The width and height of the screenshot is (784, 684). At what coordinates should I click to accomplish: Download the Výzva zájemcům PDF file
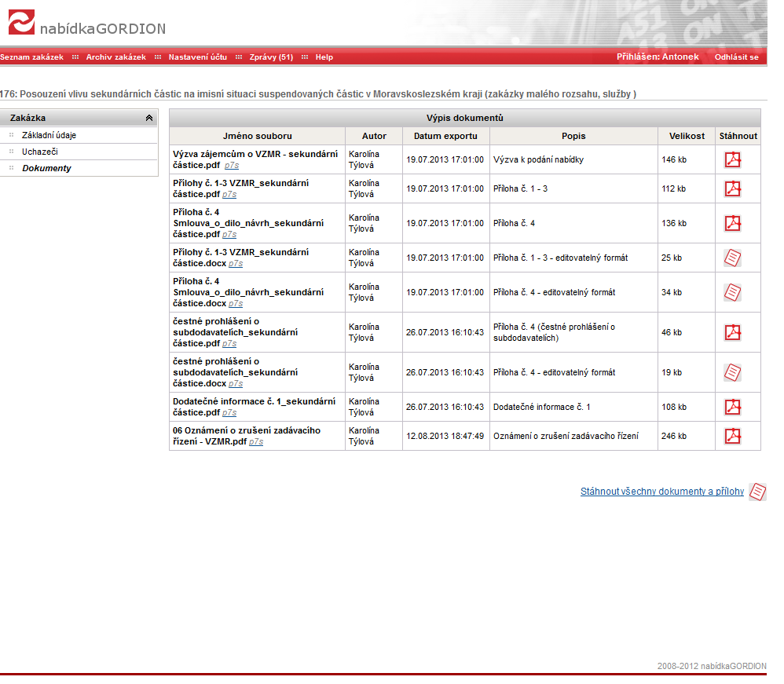(x=732, y=159)
